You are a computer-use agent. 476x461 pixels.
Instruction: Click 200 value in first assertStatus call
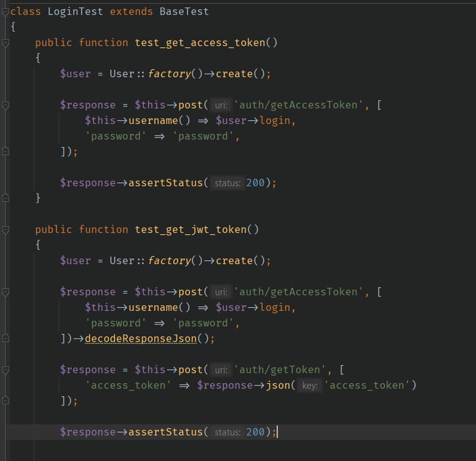(255, 183)
